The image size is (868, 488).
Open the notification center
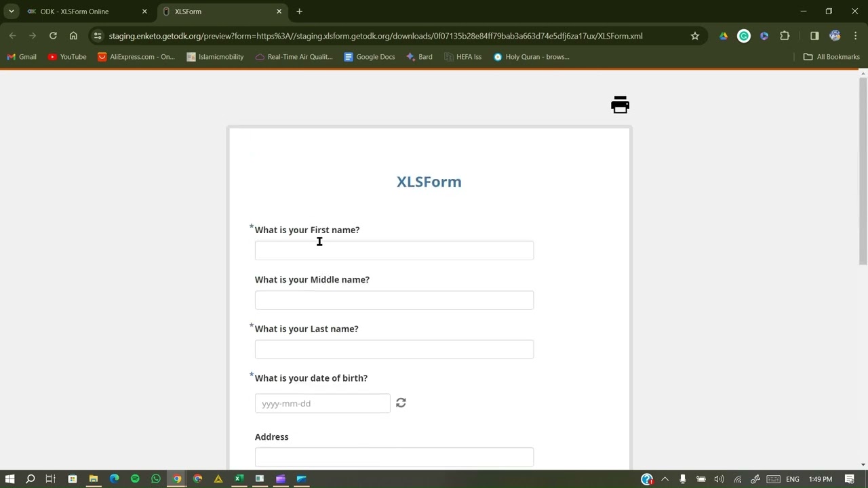[849, 479]
